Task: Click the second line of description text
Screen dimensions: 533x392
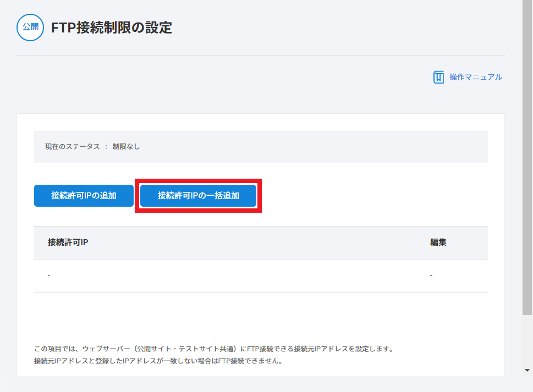Action: (158, 361)
